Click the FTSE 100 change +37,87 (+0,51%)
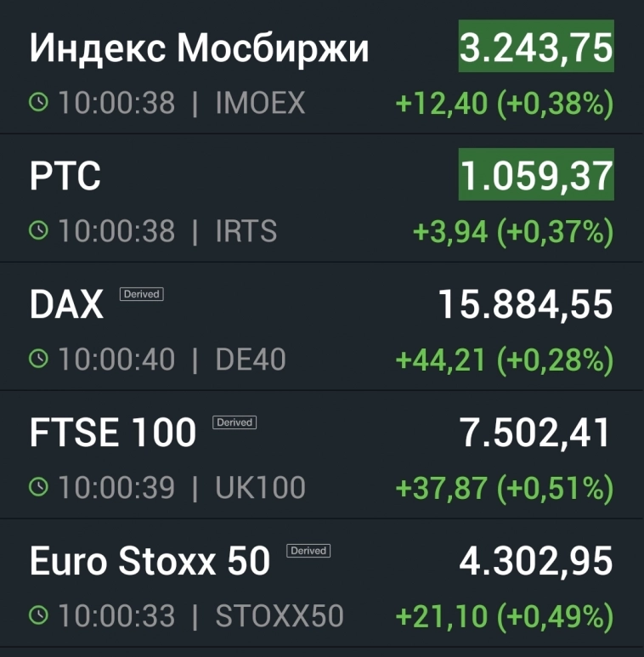The width and height of the screenshot is (644, 657). point(505,488)
